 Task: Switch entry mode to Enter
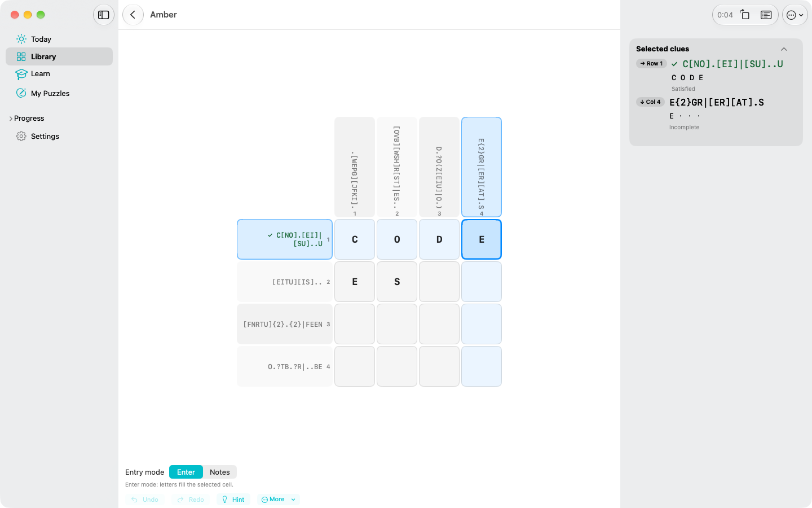(x=186, y=472)
